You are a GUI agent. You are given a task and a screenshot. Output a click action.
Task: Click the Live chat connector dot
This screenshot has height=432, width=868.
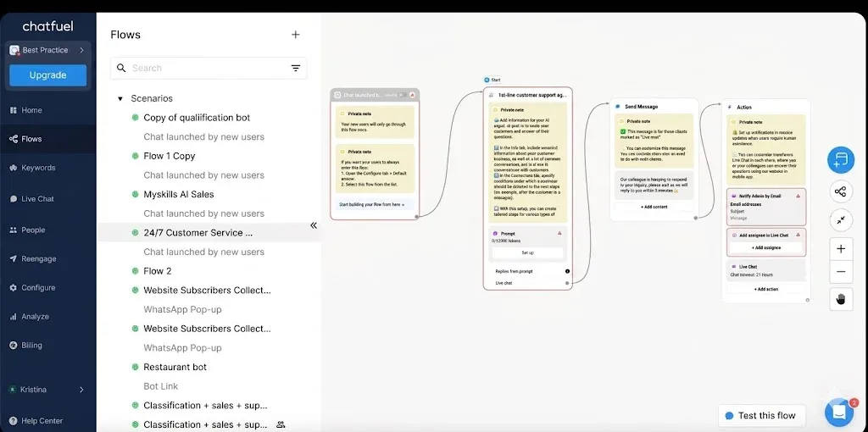point(567,283)
